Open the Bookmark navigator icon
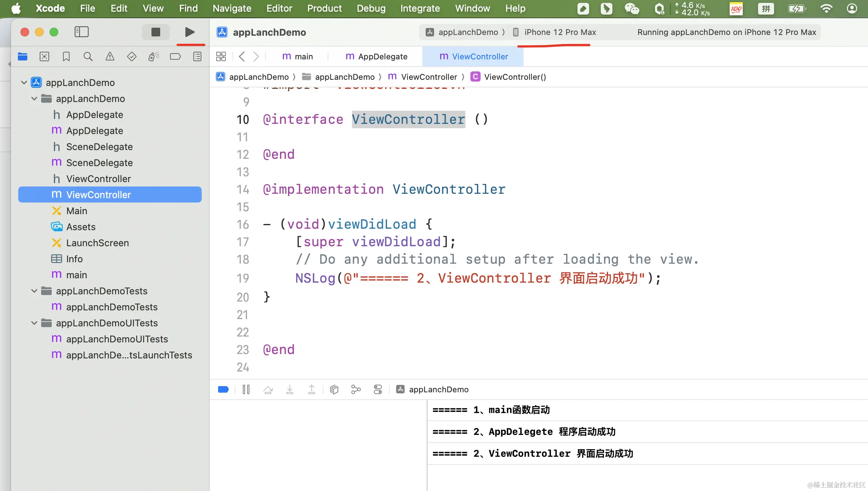The height and width of the screenshot is (491, 868). click(66, 56)
